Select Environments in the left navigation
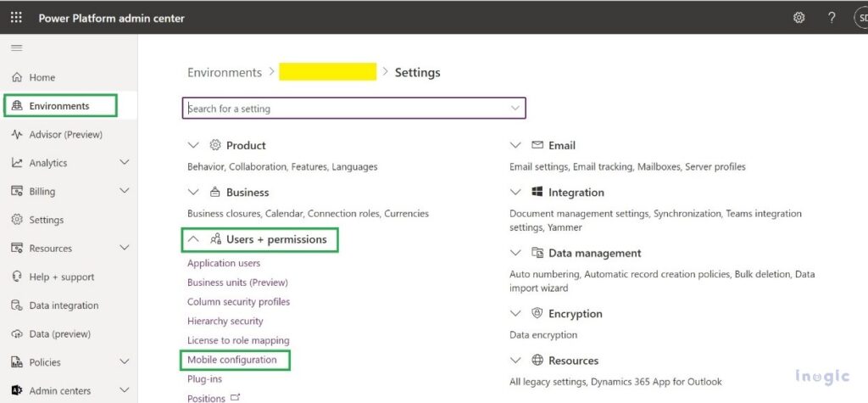This screenshot has width=868, height=403. coord(59,106)
